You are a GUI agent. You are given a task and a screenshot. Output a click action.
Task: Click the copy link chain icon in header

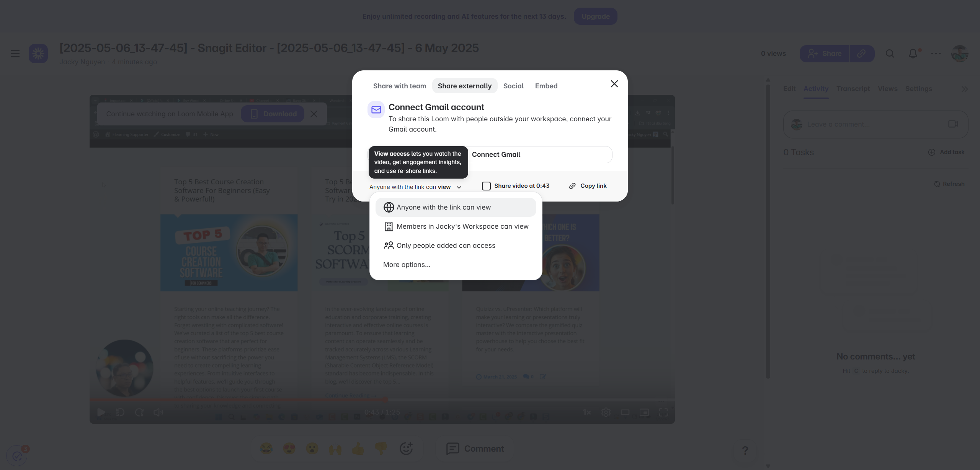862,54
